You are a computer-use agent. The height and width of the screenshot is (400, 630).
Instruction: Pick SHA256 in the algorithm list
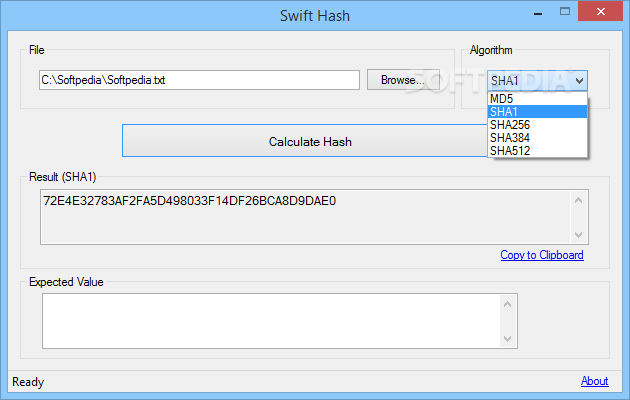537,125
